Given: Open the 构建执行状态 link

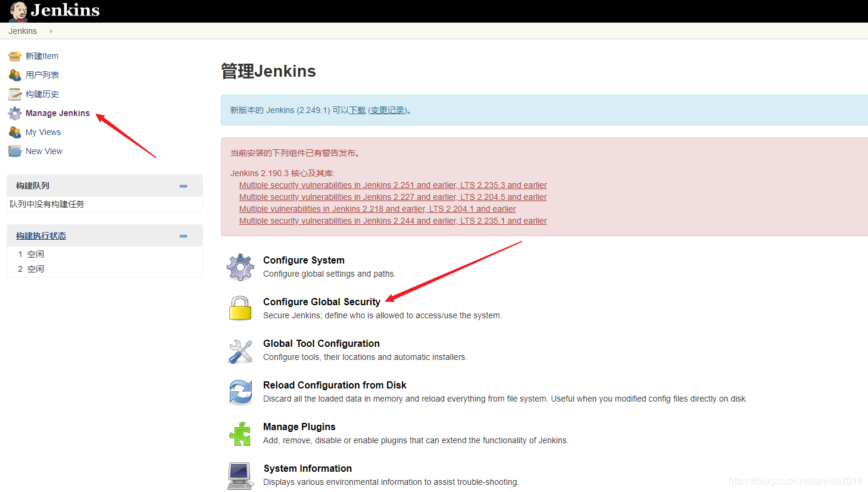Looking at the screenshot, I should pos(41,236).
